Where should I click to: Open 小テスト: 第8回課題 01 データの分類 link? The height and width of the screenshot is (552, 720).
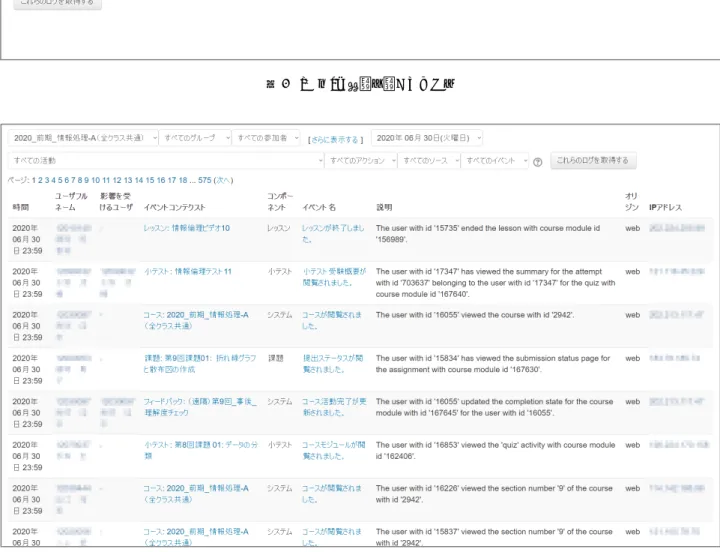[x=201, y=450]
